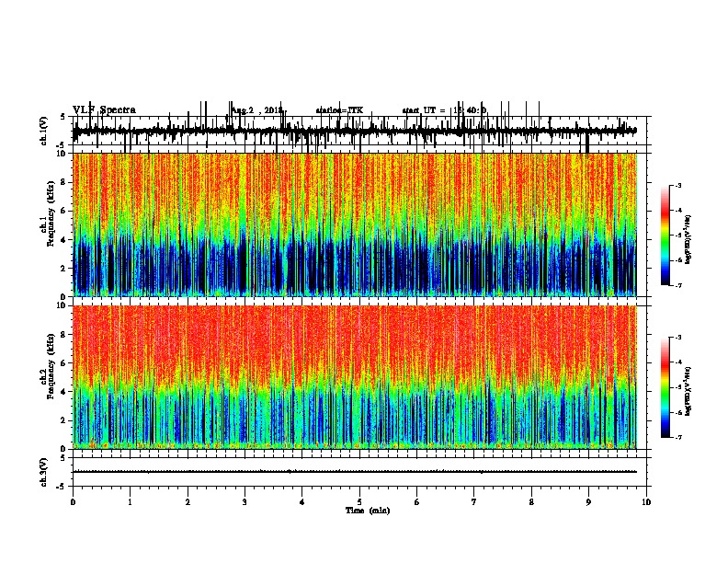Select the "Aug.2" date text in header

coord(243,110)
